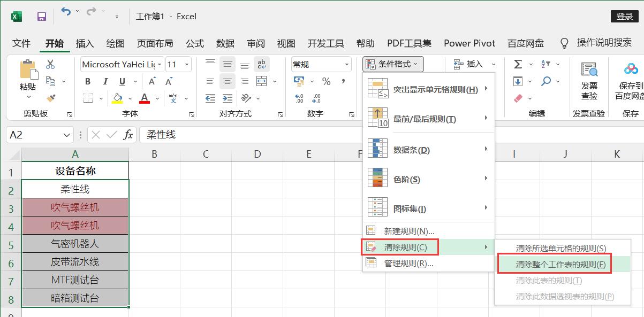Click the Paste clipboard icon
Screen dimensions: 644x317
[x=28, y=69]
